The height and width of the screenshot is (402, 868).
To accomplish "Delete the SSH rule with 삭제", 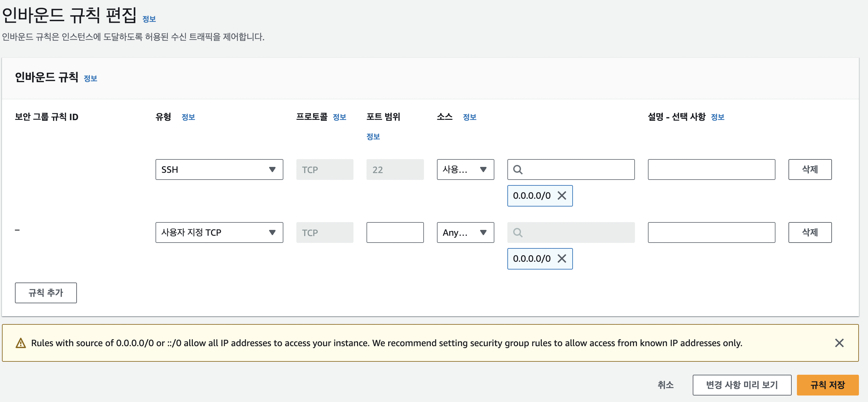I will coord(809,170).
